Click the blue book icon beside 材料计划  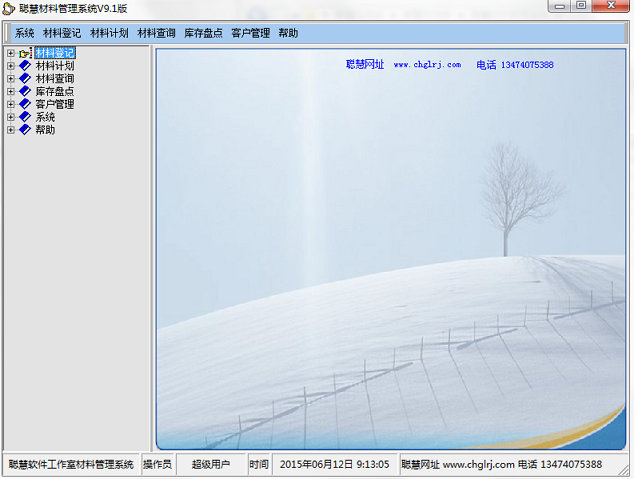tap(25, 65)
